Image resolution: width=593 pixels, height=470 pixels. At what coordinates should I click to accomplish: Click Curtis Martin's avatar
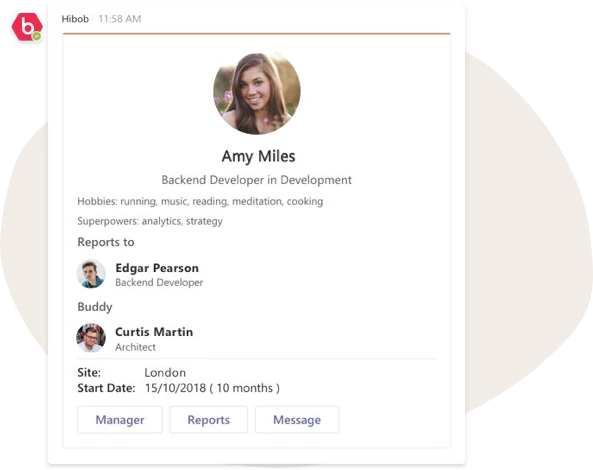click(x=91, y=338)
